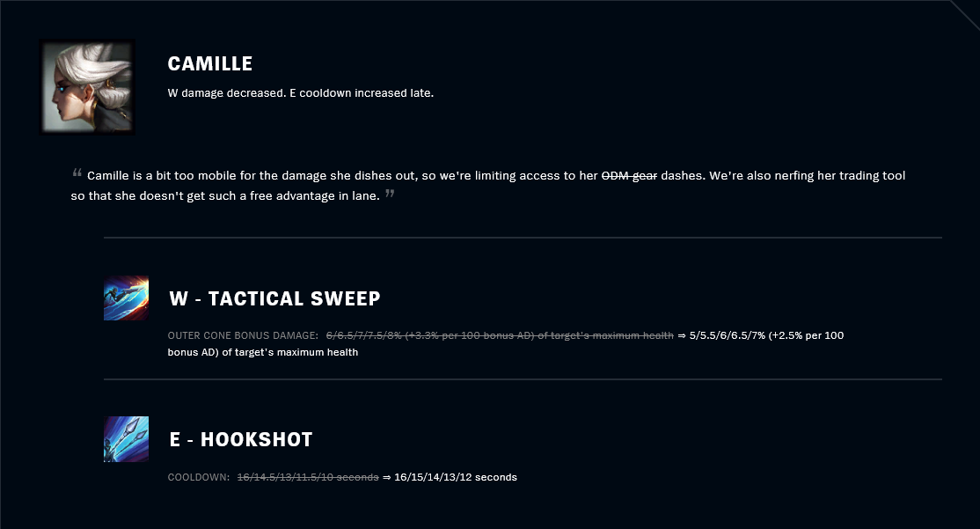Click the CAMILLE heading
The width and height of the screenshot is (980, 529).
click(210, 63)
